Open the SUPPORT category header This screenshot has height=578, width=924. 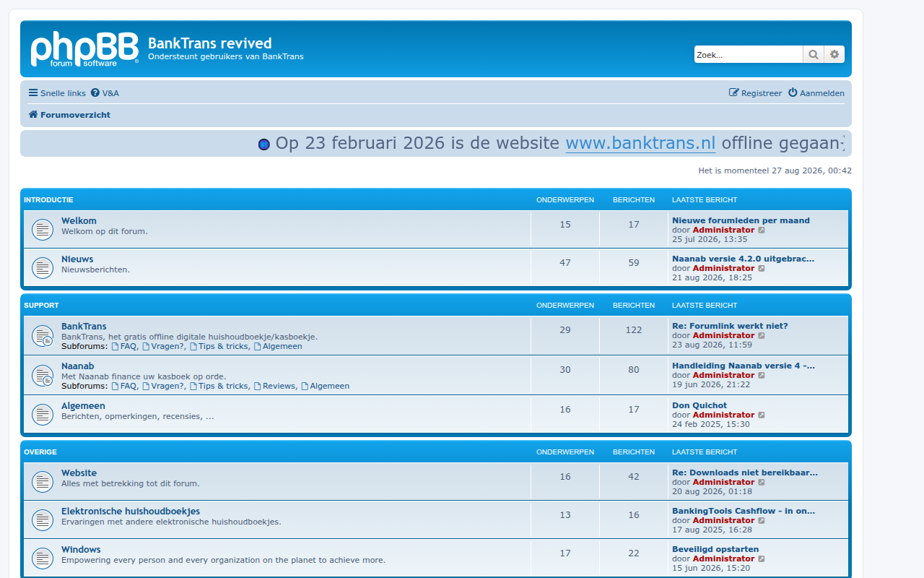(41, 306)
